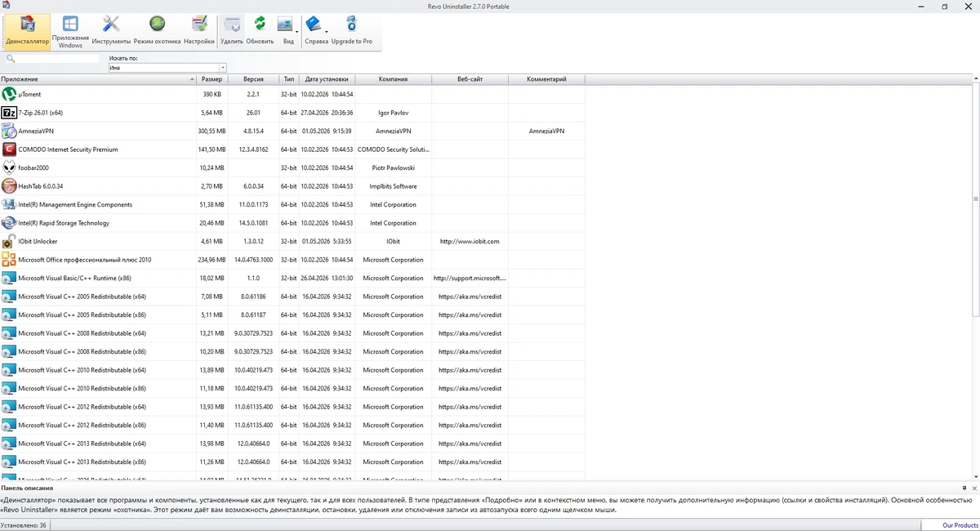980x531 pixels.
Task: Select Visual C++ 2005 Redistributable (x64) icon
Action: click(x=9, y=297)
